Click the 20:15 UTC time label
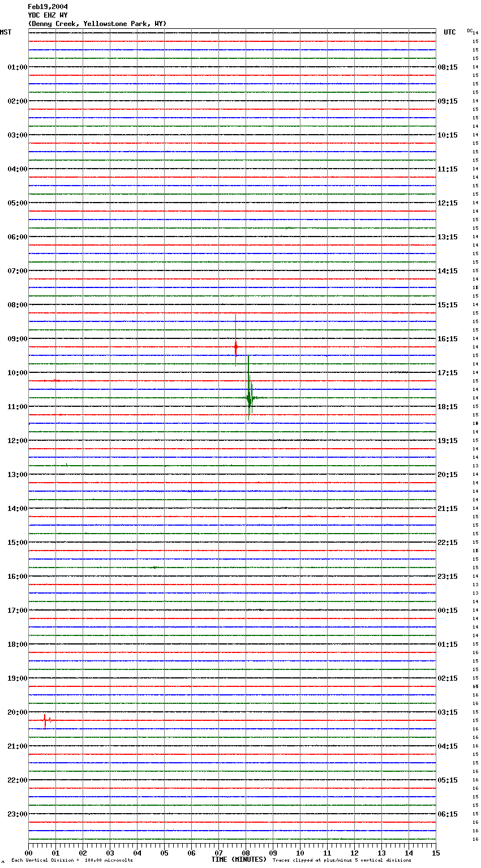This screenshot has height=868, width=481. [x=448, y=475]
